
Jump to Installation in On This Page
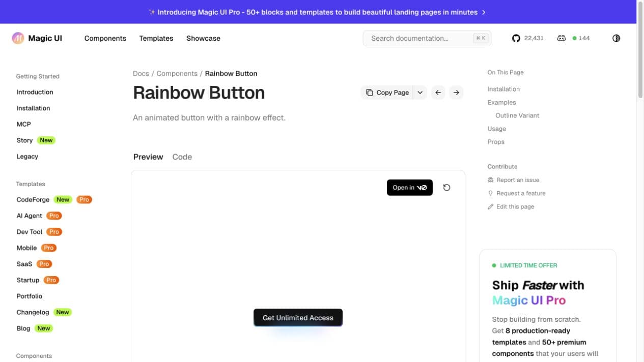pos(503,89)
